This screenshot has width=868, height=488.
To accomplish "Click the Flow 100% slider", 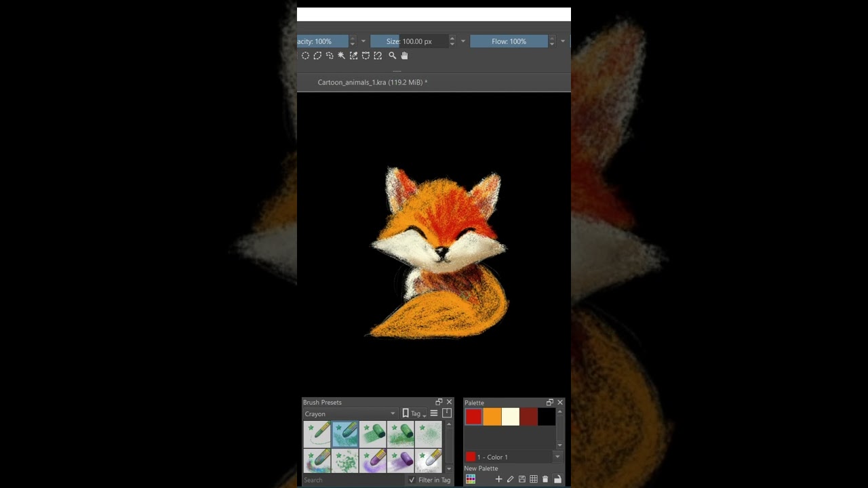I will 509,41.
